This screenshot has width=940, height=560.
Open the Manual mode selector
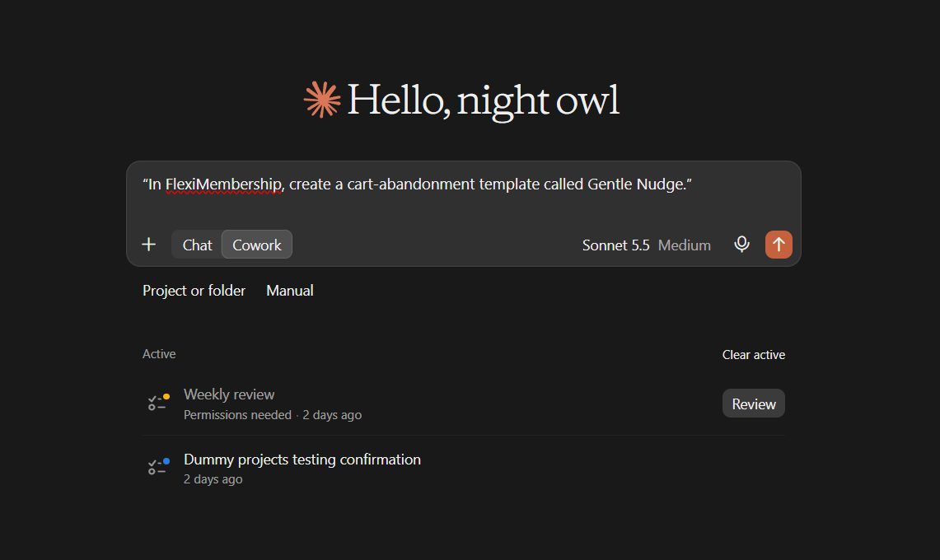[289, 291]
